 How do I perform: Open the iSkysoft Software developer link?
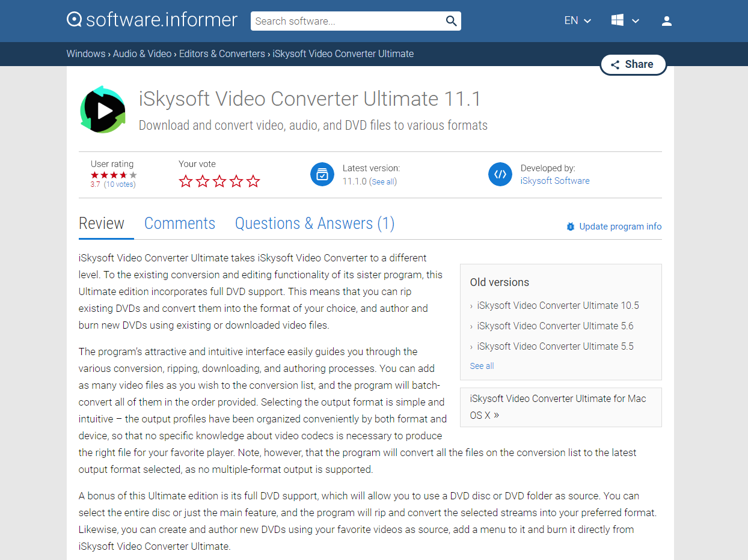point(554,181)
